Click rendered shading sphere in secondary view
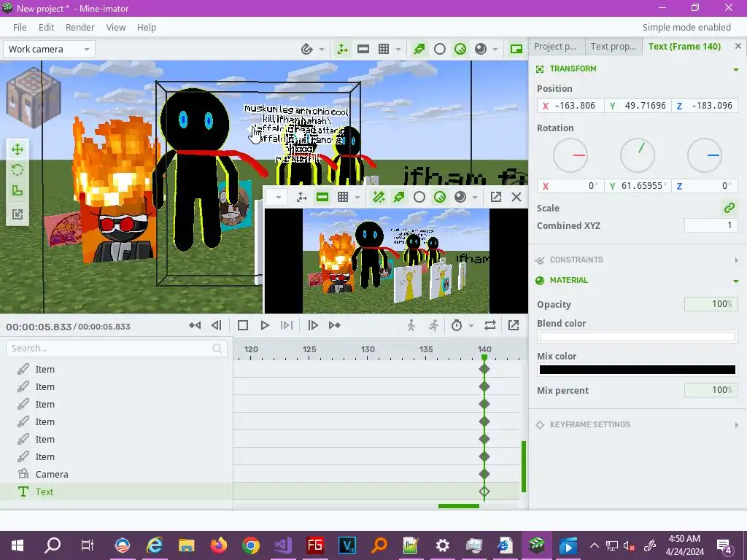The image size is (747, 560). point(460,197)
